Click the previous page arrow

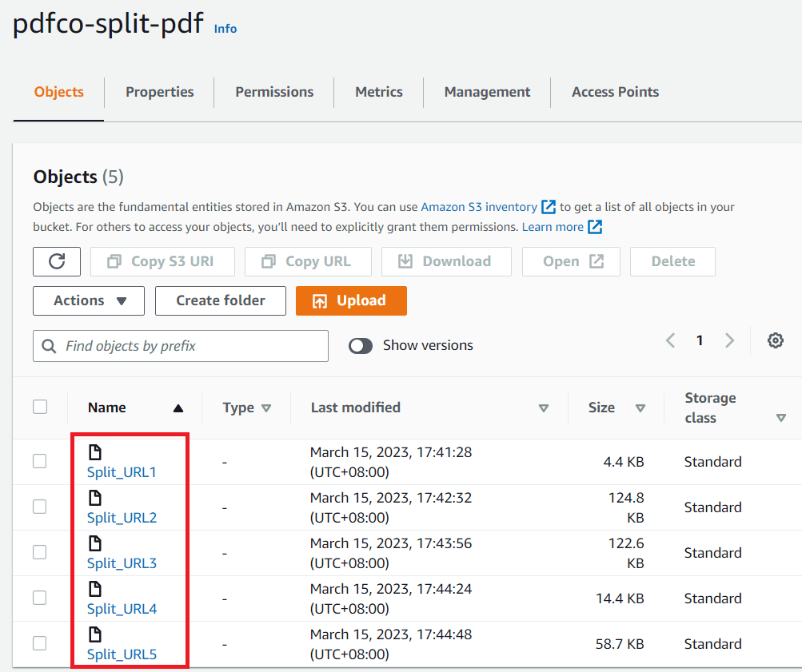[670, 340]
